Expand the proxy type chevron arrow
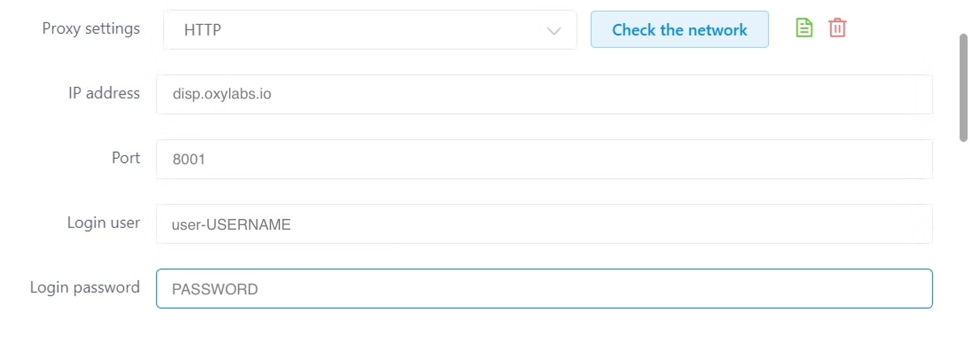Image resolution: width=980 pixels, height=344 pixels. 554,31
